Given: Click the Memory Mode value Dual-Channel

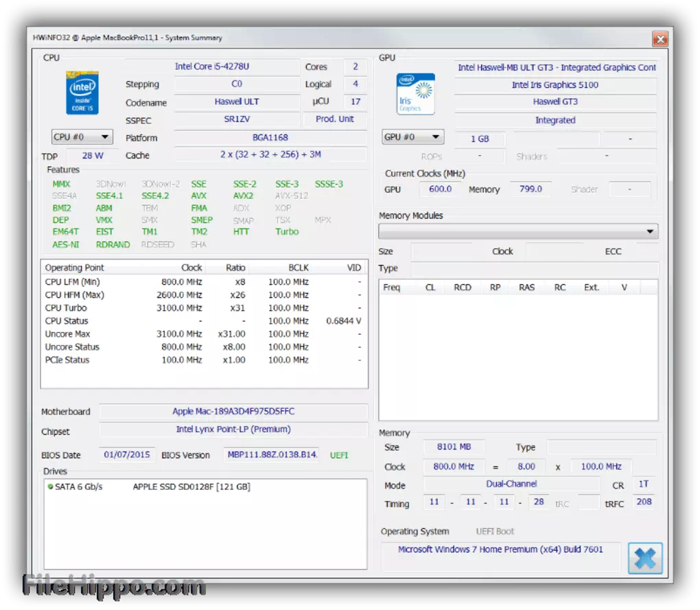Looking at the screenshot, I should pyautogui.click(x=511, y=484).
